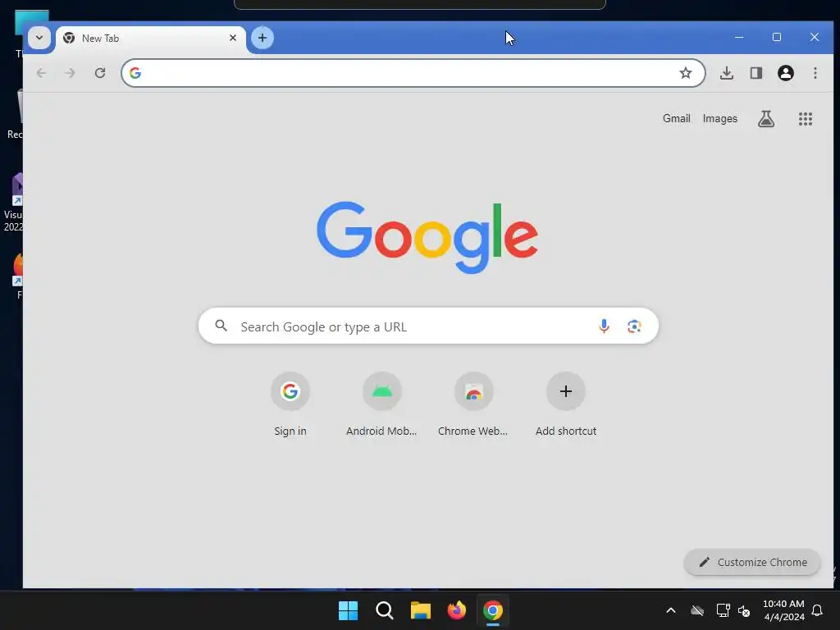Open the notifications bell
The image size is (840, 630).
817,610
